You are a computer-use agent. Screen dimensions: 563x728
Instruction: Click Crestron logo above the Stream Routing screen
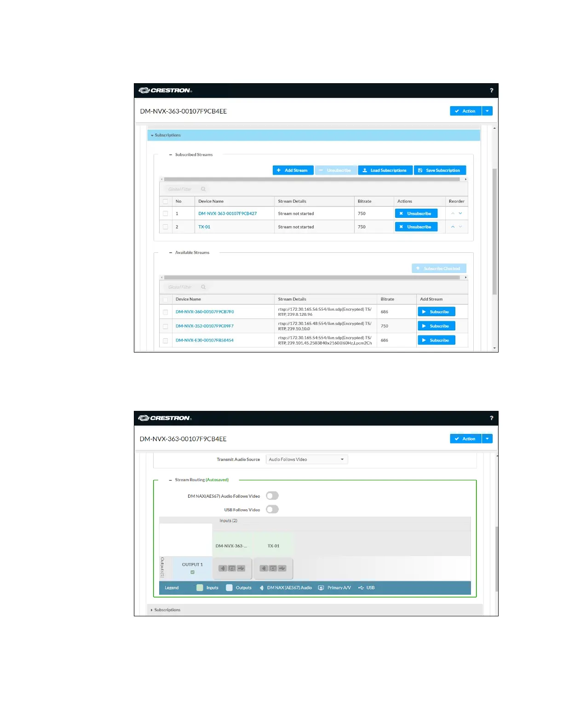pos(166,418)
